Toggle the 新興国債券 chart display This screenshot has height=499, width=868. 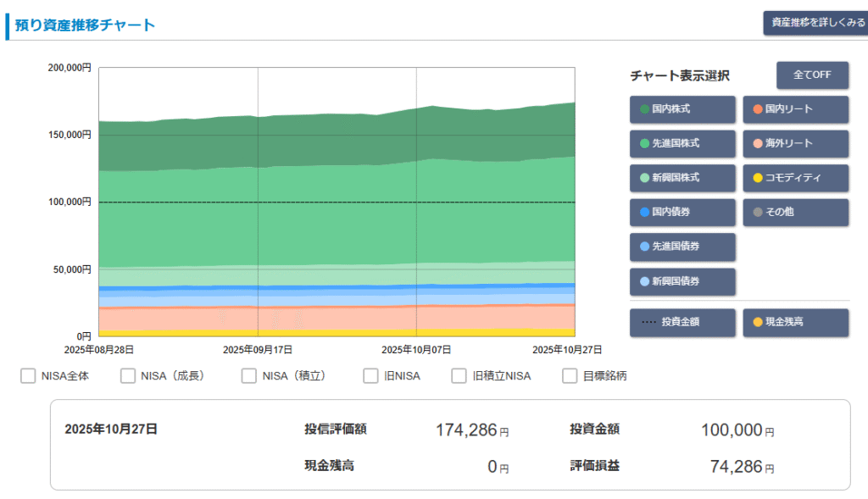click(682, 281)
